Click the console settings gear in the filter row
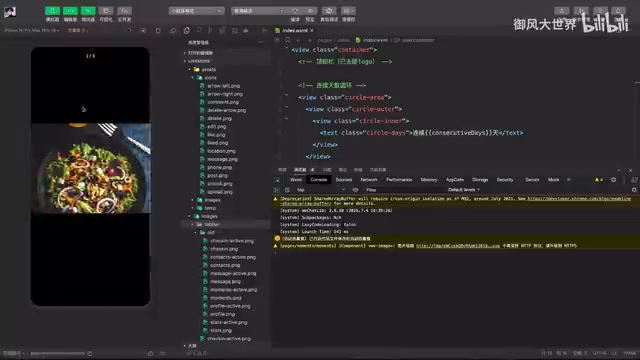The width and height of the screenshot is (640, 360). pos(634,190)
